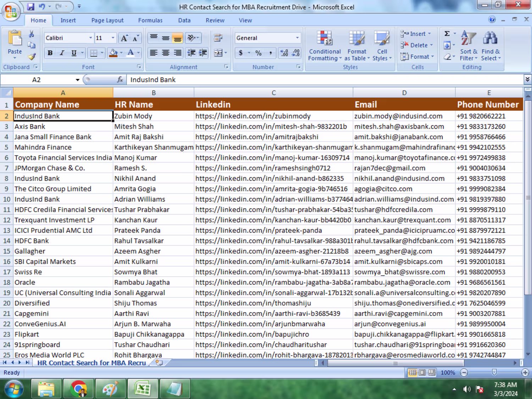Add a new worksheet tab
532x399 pixels.
[x=159, y=363]
